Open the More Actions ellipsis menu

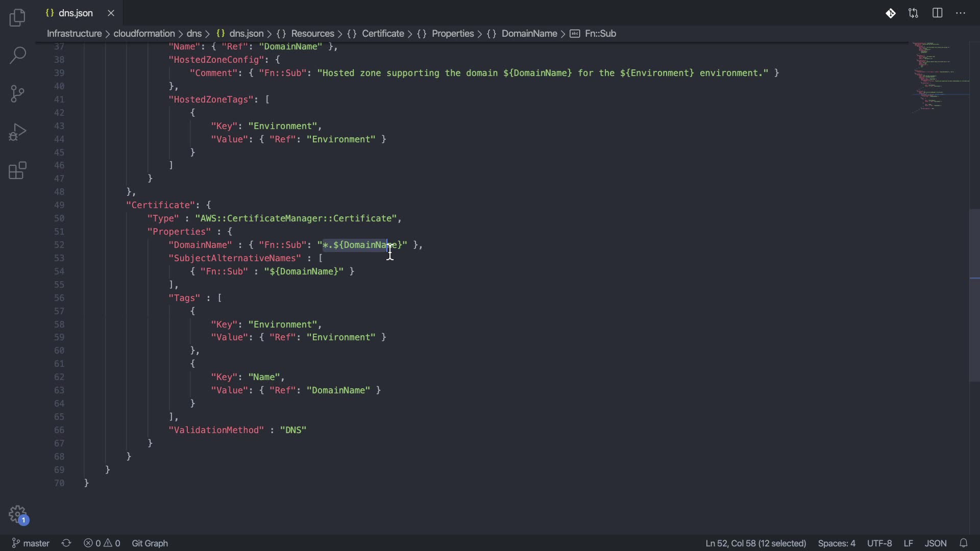pyautogui.click(x=961, y=13)
